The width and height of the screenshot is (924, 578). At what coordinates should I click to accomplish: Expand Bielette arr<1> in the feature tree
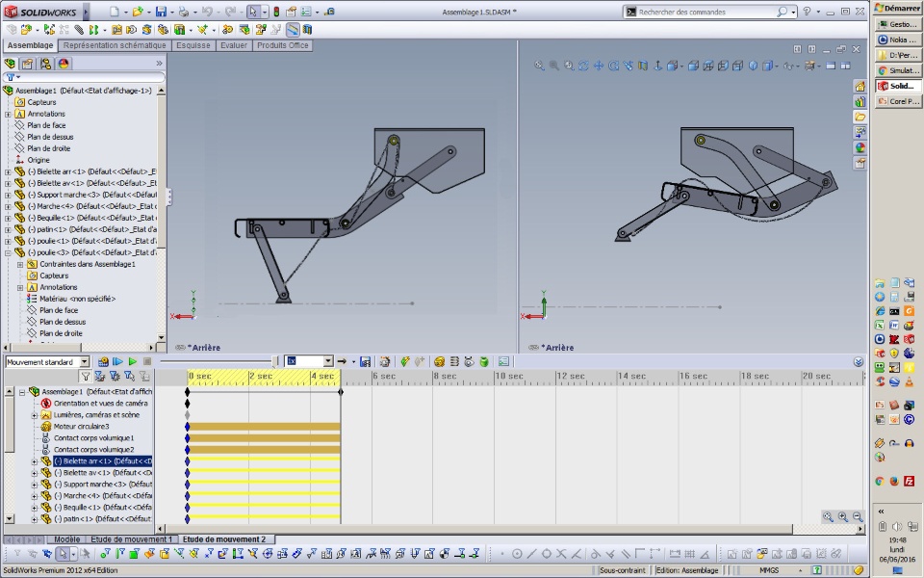click(9, 171)
